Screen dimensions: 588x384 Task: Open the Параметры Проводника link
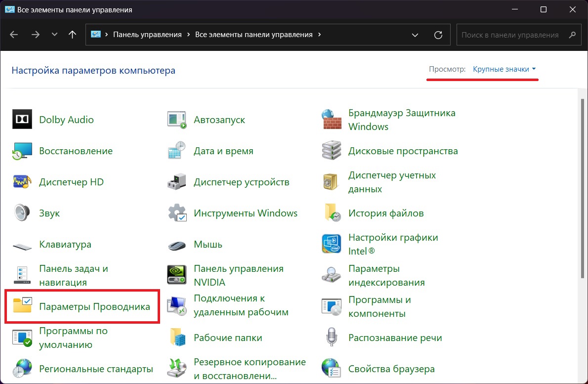point(94,306)
